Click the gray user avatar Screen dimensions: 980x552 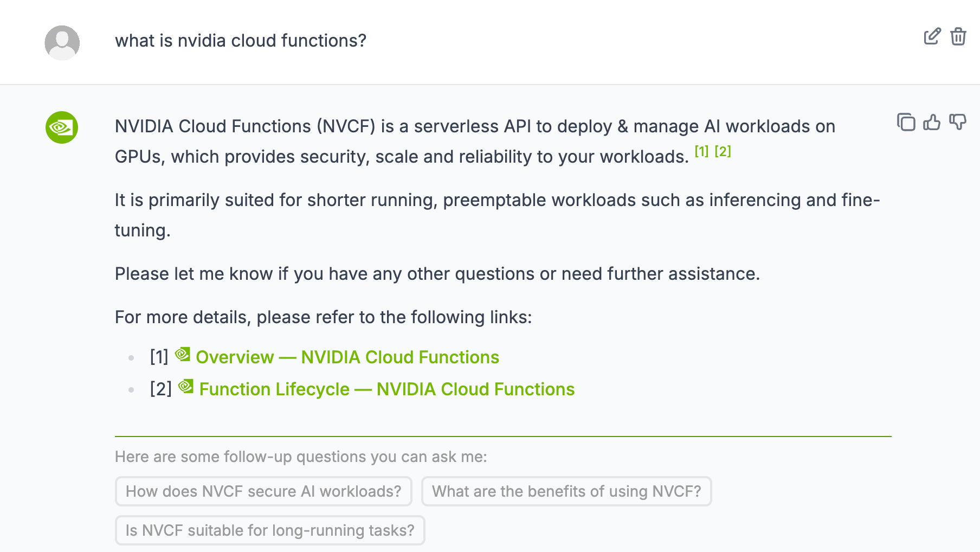62,43
